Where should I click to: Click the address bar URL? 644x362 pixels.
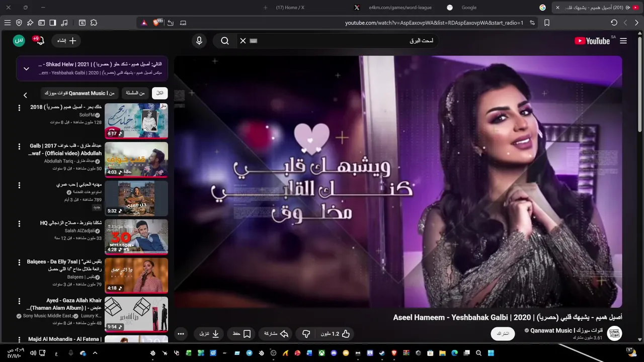click(434, 23)
